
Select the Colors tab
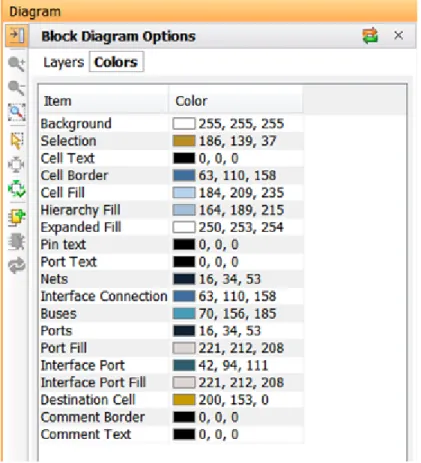pos(116,62)
